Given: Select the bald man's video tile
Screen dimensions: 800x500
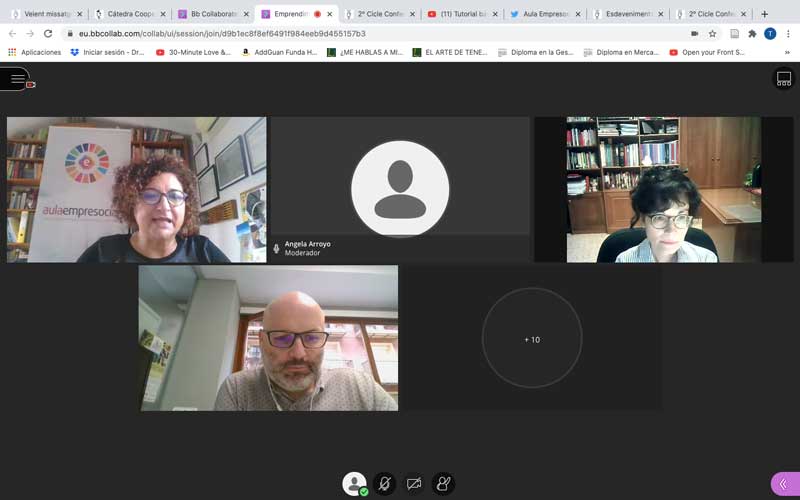Looking at the screenshot, I should point(269,338).
